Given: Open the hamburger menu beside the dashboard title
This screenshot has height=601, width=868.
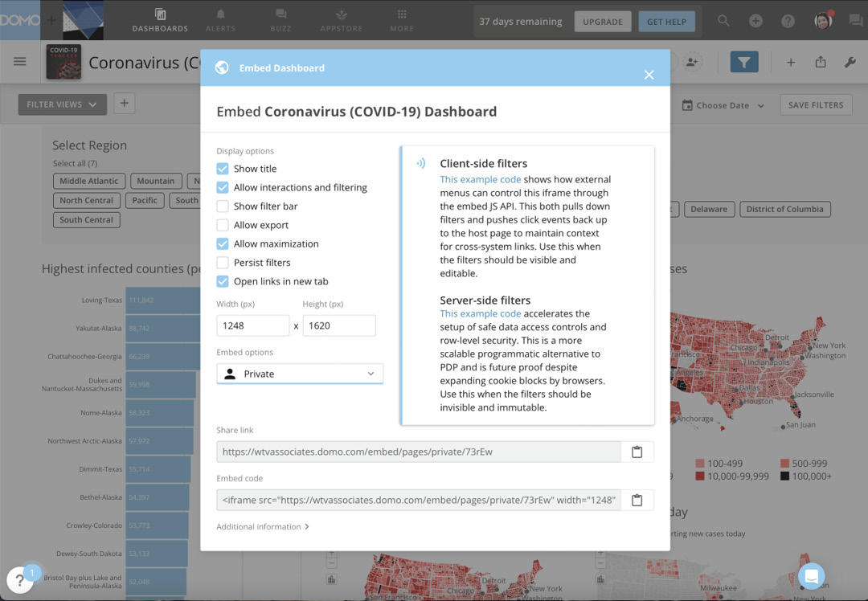Looking at the screenshot, I should (20, 61).
